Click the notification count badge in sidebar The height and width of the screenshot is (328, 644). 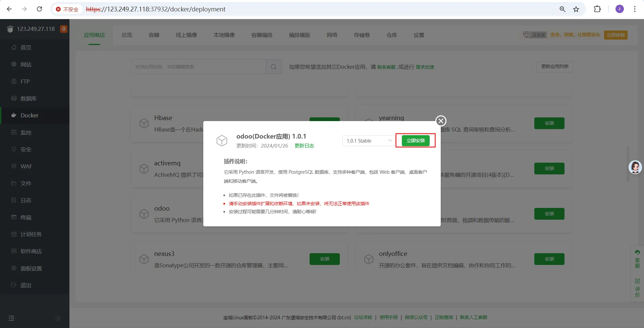[63, 29]
